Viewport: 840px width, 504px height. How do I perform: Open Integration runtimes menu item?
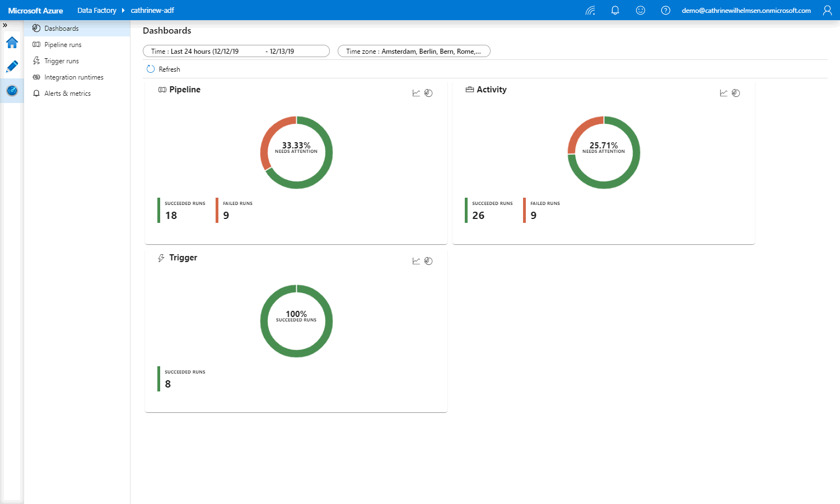(73, 77)
